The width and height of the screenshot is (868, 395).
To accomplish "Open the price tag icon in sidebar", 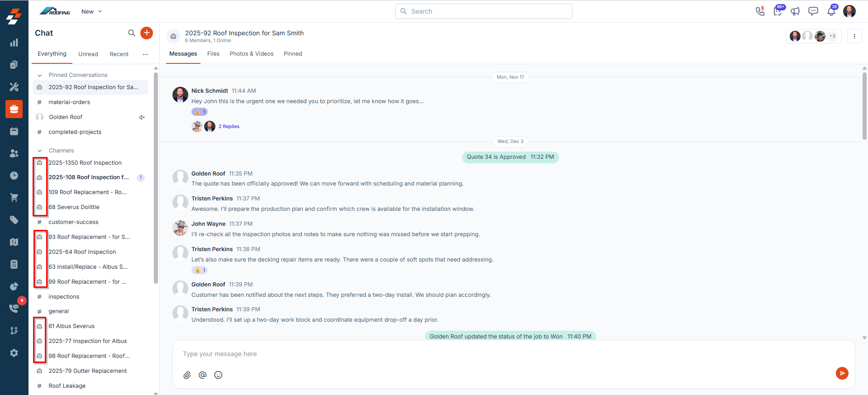I will click(x=14, y=220).
